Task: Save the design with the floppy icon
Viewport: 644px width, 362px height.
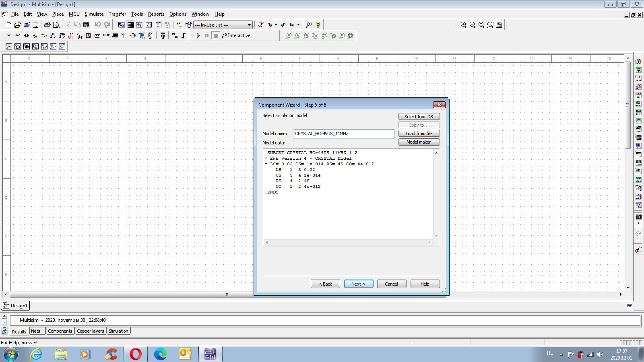Action: click(35, 25)
